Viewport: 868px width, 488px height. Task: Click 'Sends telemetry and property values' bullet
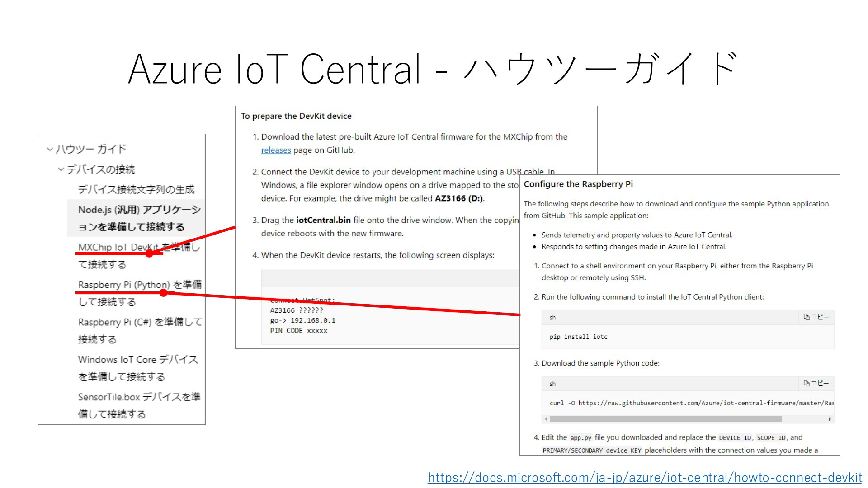tap(637, 235)
